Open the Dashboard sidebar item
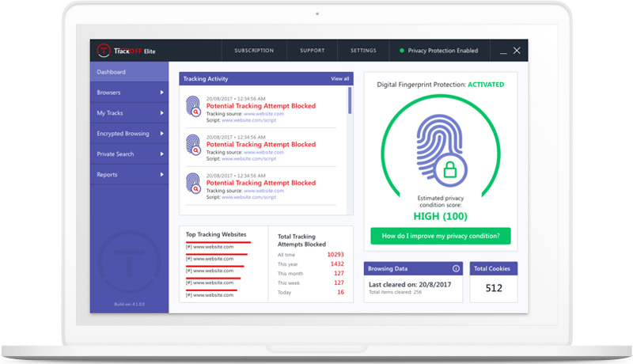This screenshot has width=633, height=364. (130, 72)
